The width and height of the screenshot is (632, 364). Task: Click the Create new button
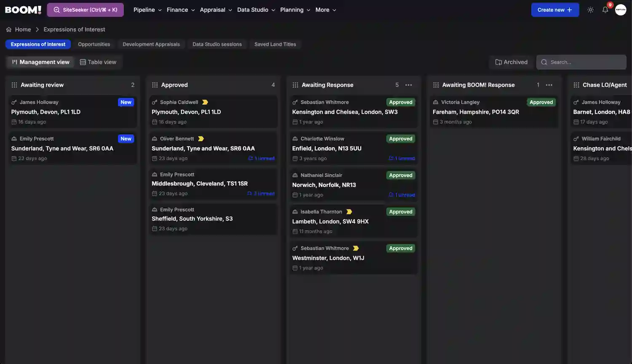pyautogui.click(x=555, y=10)
